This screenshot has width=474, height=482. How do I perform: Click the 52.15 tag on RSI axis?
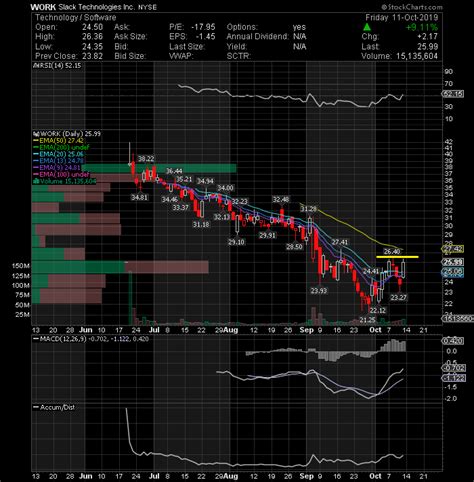coord(453,94)
